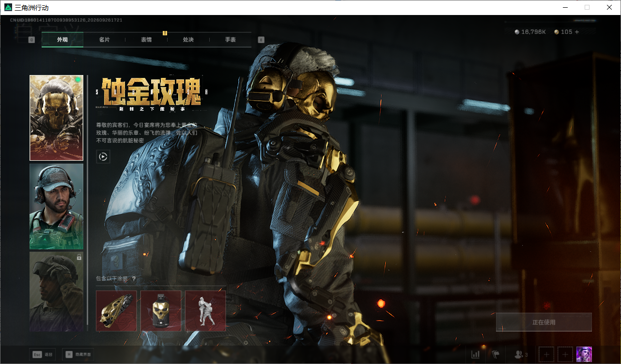View the gold skull weapon charm item

[116, 311]
